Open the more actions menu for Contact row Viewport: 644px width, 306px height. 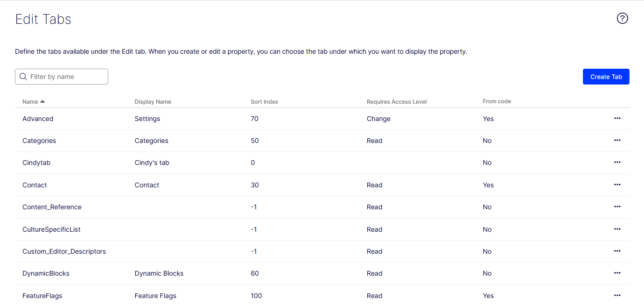(x=617, y=185)
